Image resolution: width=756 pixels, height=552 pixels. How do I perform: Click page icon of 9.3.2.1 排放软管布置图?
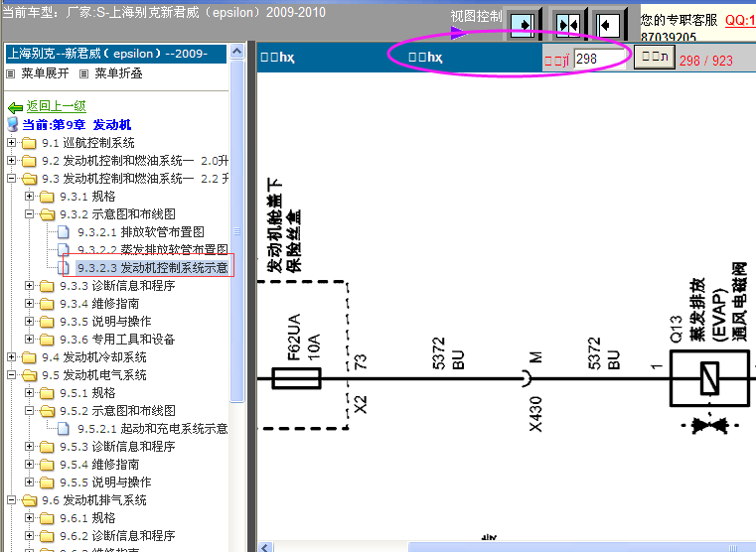64,232
